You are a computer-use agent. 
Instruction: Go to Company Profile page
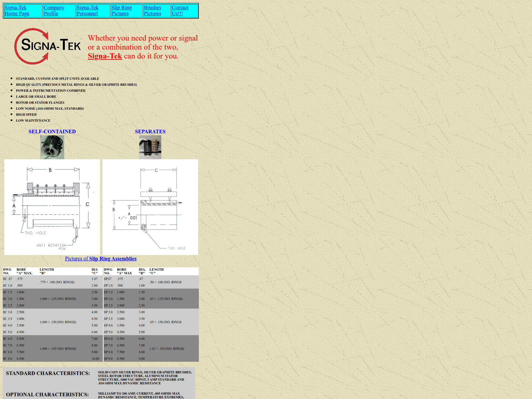(54, 11)
